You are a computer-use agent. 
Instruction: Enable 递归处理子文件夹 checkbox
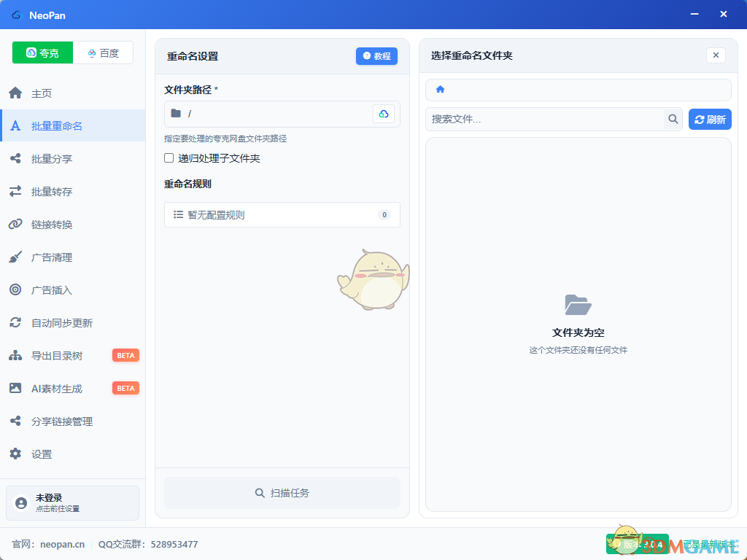click(169, 158)
